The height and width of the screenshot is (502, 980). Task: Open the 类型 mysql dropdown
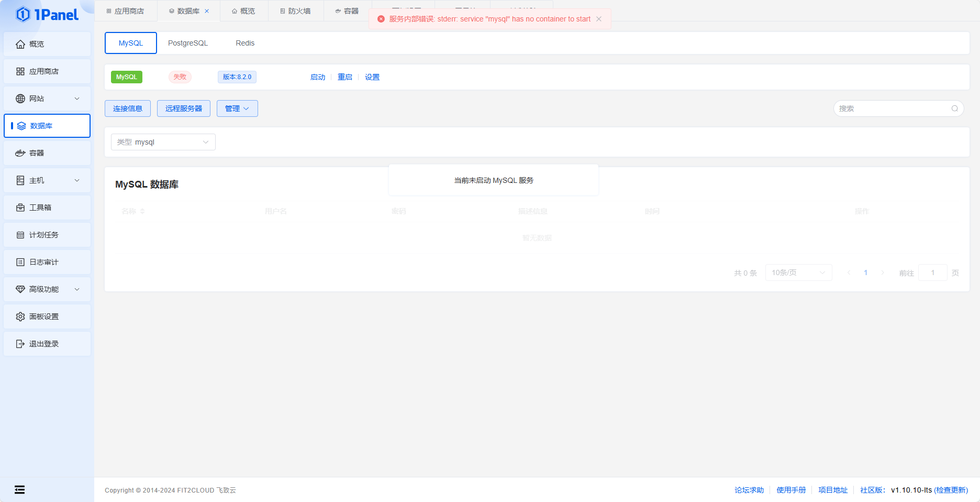(x=163, y=142)
